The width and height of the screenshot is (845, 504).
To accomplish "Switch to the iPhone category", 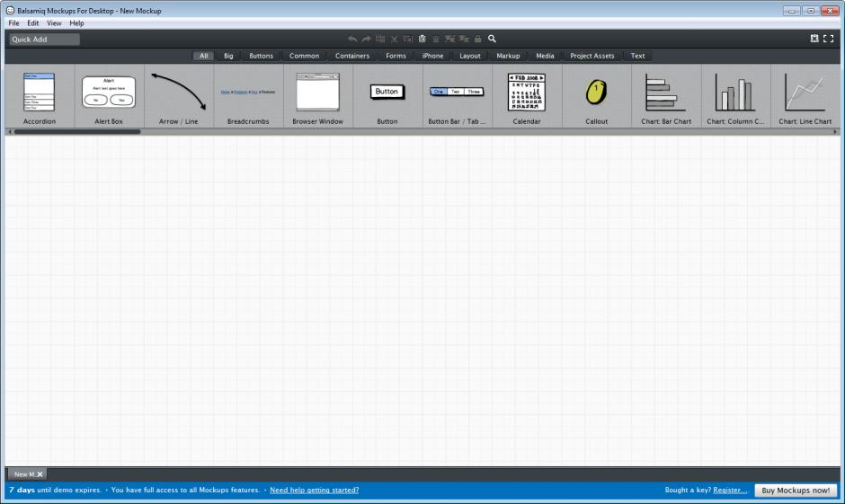I will [x=432, y=56].
